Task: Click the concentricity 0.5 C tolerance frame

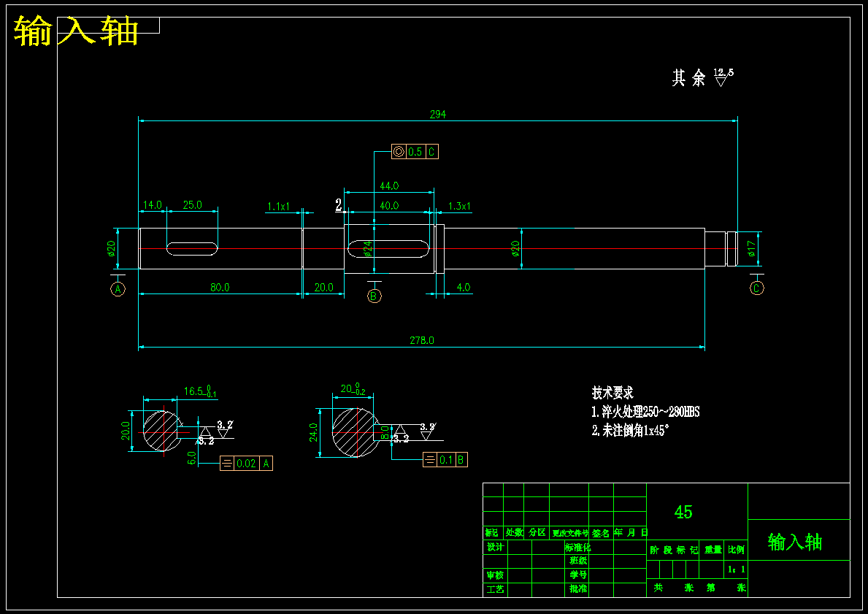Action: [415, 151]
